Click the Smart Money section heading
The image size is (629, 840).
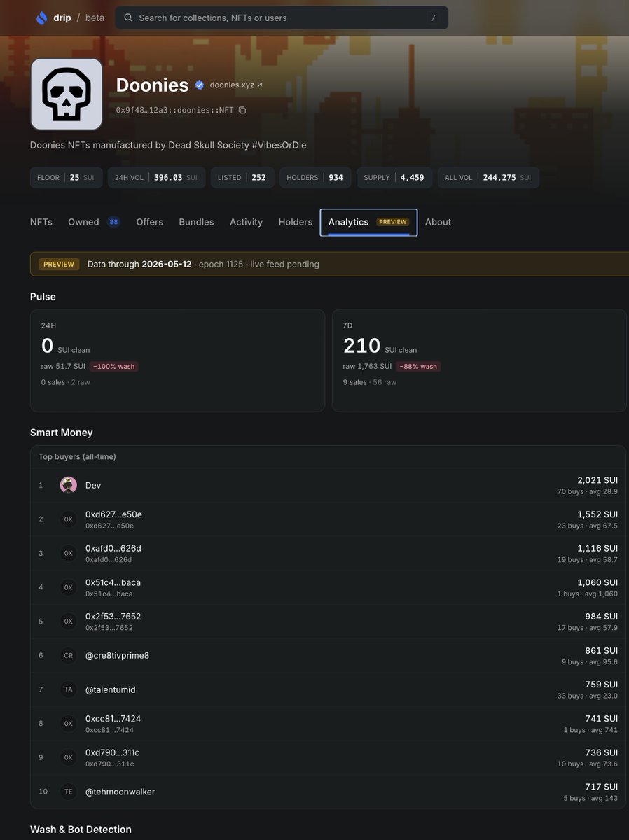tap(62, 433)
